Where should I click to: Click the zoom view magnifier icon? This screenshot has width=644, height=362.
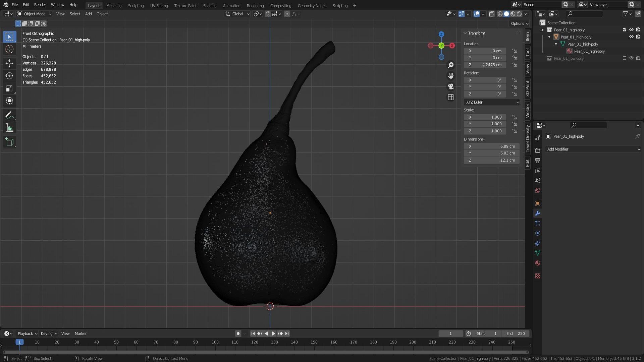[x=451, y=65]
